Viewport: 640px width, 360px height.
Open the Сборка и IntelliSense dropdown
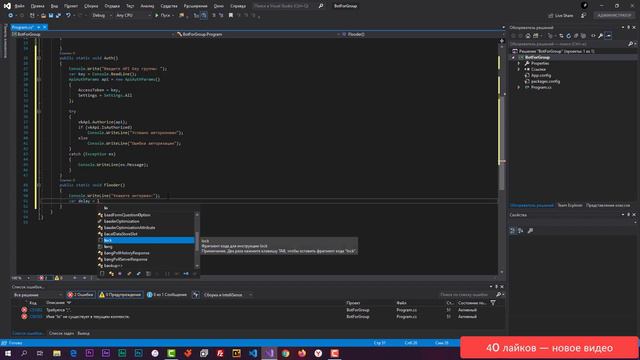click(227, 295)
